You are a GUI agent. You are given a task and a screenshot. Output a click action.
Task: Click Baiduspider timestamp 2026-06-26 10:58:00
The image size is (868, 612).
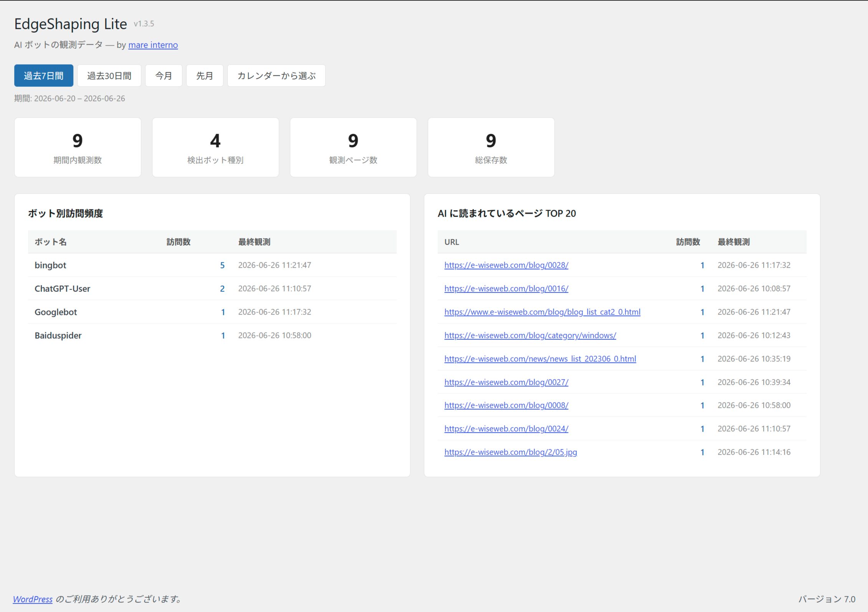pos(274,335)
